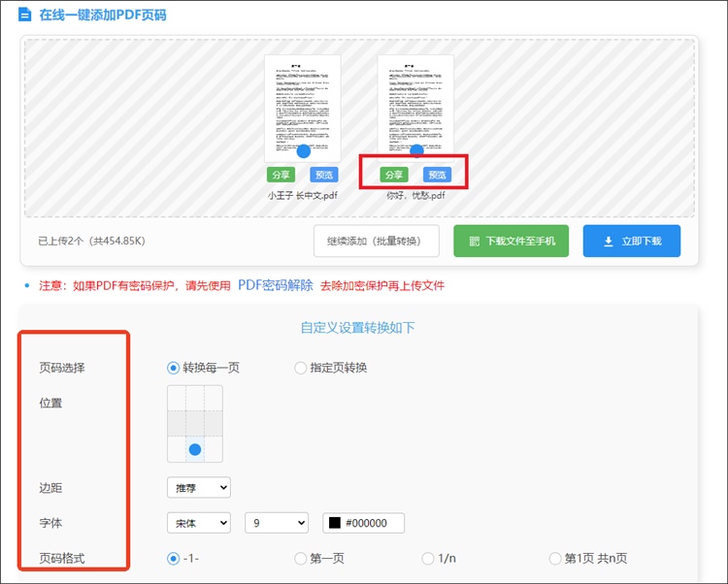Click the 位置 label

coord(50,404)
